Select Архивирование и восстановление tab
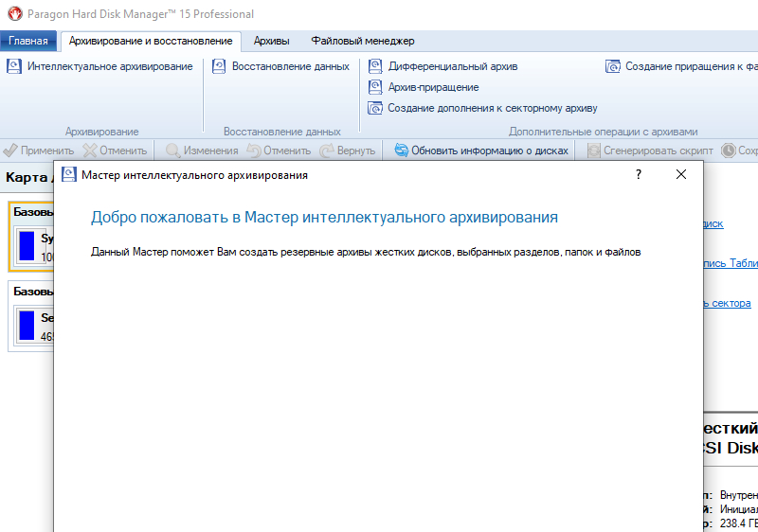 pyautogui.click(x=151, y=41)
